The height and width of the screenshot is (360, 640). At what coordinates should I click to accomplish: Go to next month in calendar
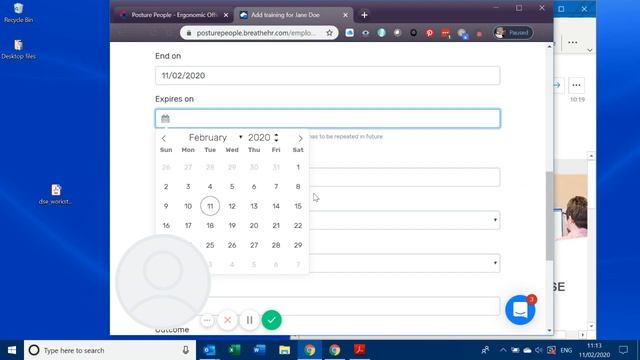(300, 138)
